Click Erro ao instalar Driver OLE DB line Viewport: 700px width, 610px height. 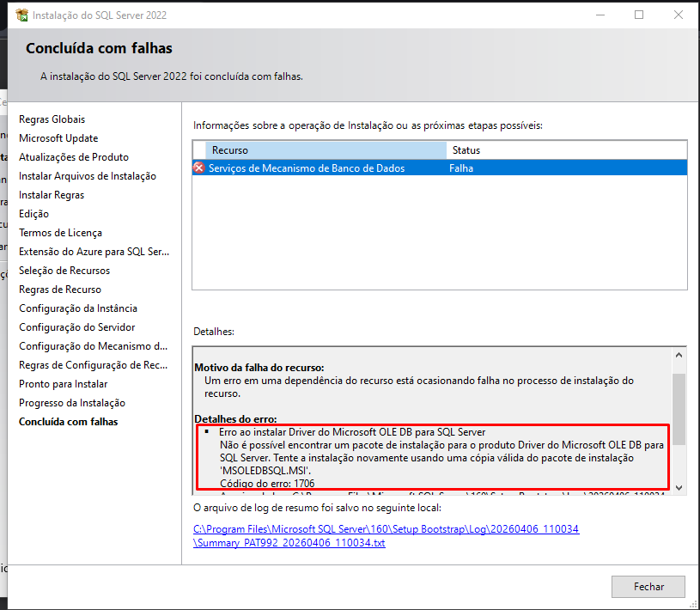[x=352, y=432]
